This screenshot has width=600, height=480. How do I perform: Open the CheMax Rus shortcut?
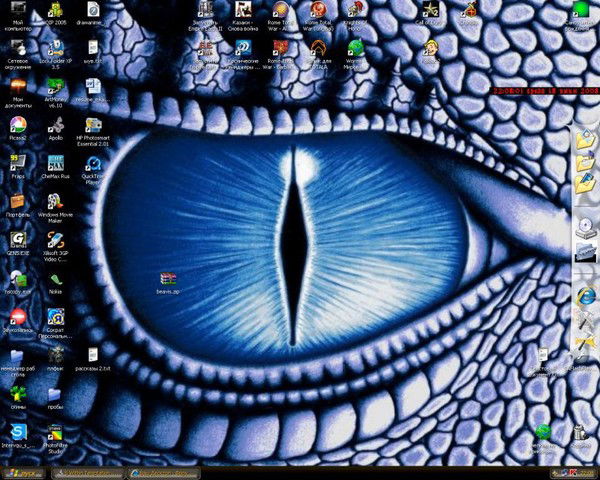(56, 162)
